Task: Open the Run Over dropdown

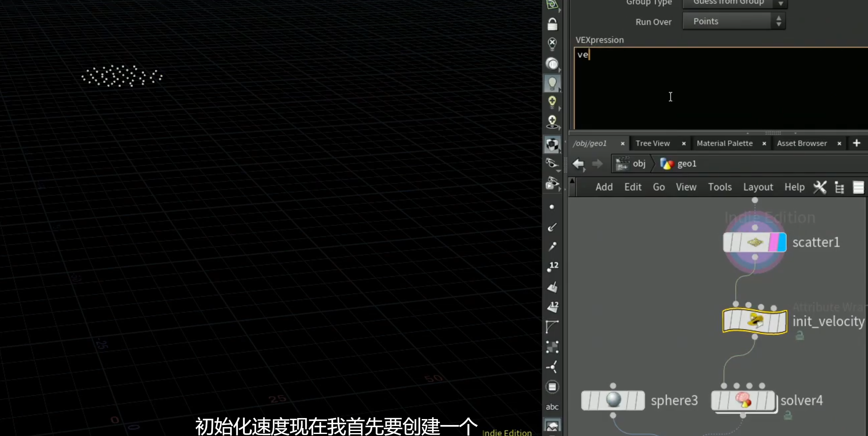Action: (x=734, y=21)
